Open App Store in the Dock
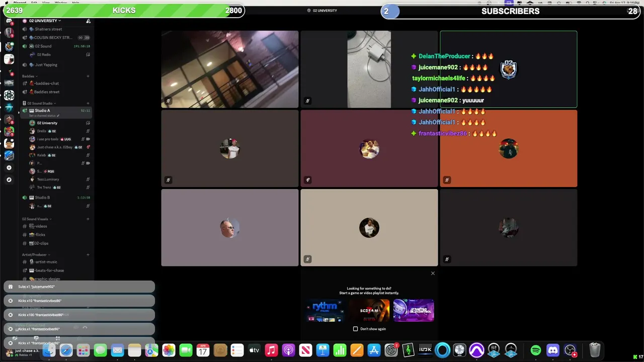 point(374,350)
